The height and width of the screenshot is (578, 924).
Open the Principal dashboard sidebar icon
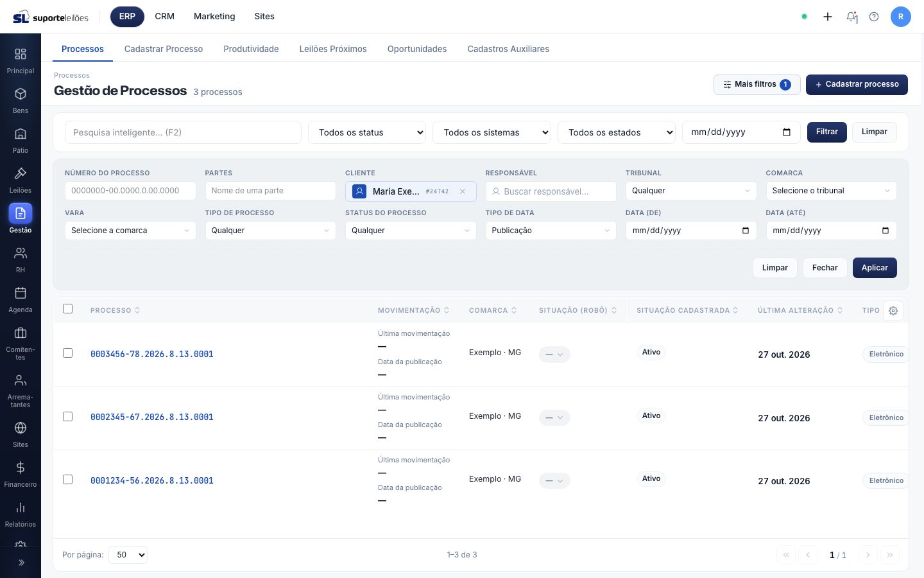(21, 54)
